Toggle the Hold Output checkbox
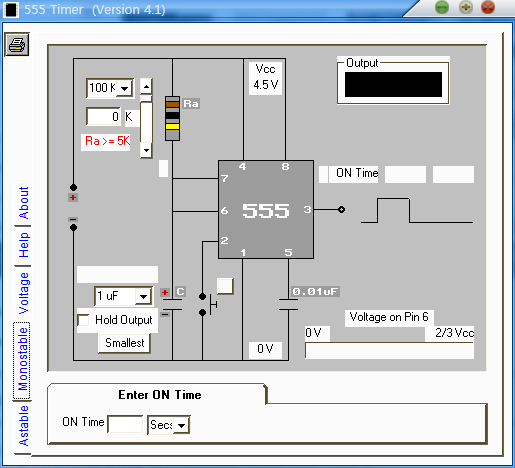Viewport: 515px width, 468px height. (83, 320)
